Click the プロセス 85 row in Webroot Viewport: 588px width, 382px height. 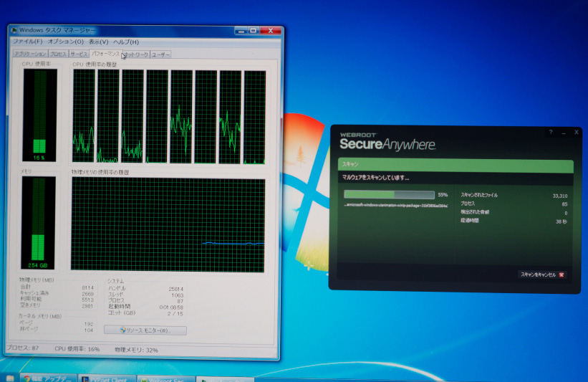click(514, 204)
